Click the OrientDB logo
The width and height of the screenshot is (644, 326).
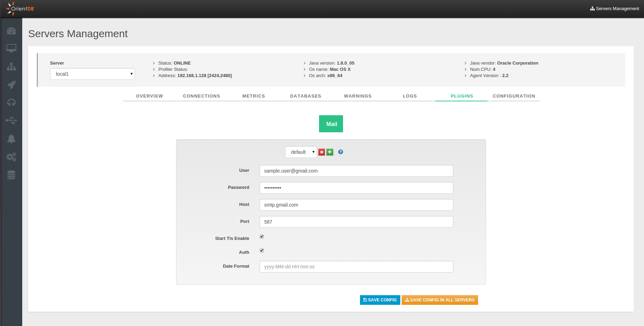[20, 9]
